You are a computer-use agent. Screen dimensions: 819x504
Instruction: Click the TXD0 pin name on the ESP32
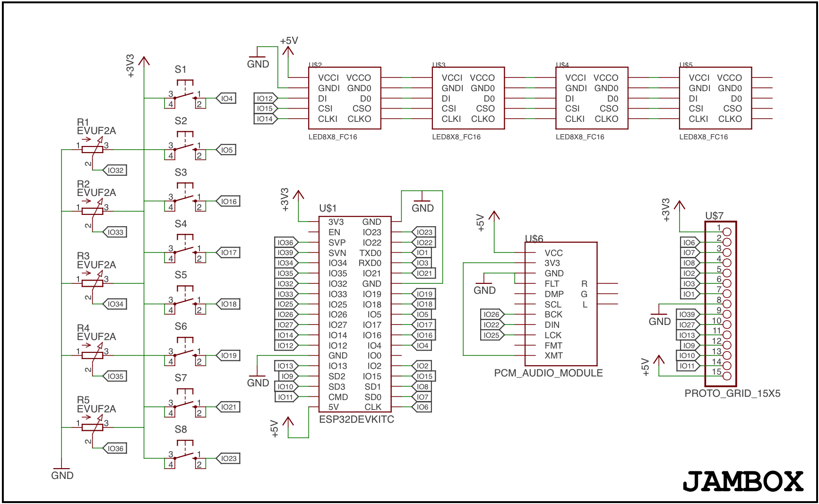(x=370, y=253)
